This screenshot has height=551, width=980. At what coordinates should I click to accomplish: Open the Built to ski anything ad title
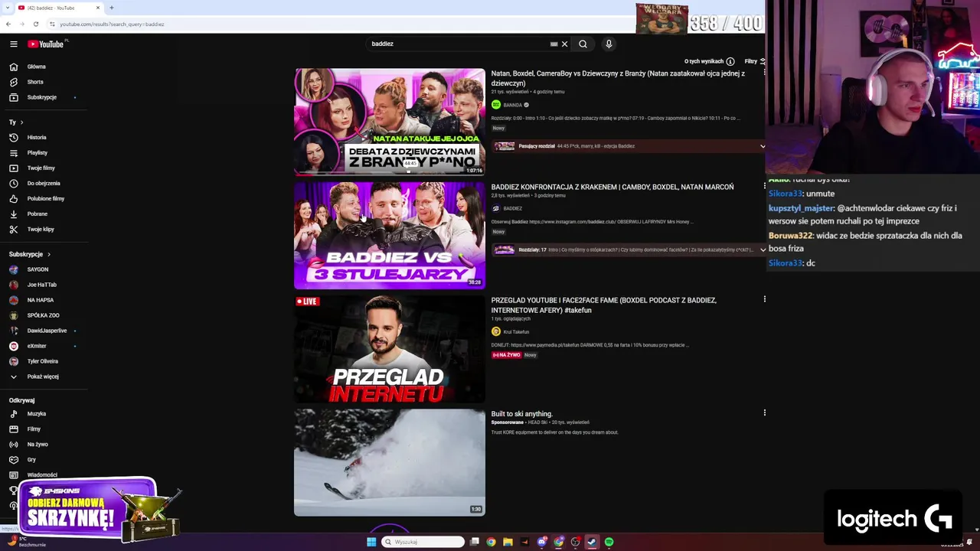pyautogui.click(x=521, y=414)
